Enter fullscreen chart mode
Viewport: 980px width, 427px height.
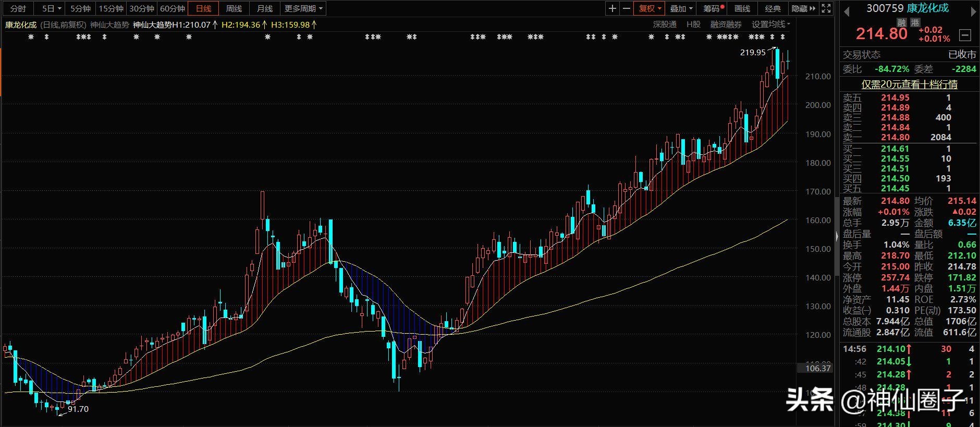[826, 8]
